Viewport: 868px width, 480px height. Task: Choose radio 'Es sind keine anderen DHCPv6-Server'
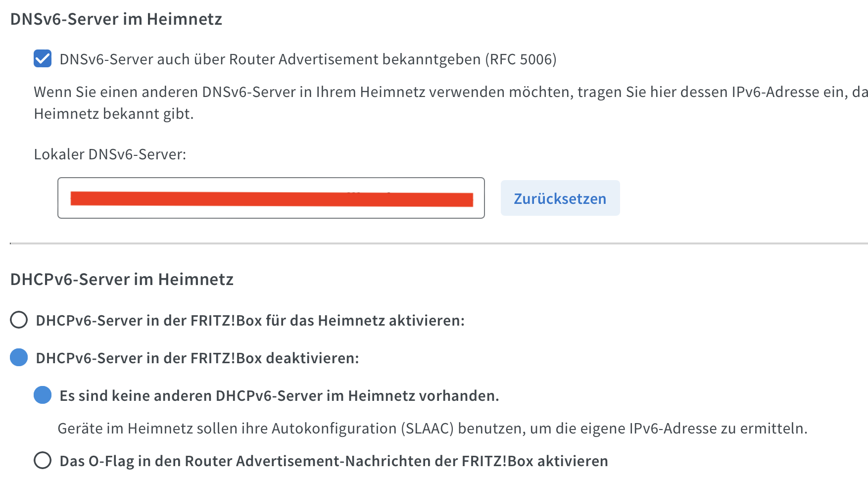tap(43, 395)
